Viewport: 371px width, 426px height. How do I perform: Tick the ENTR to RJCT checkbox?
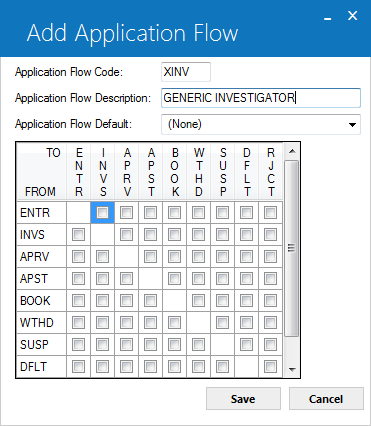point(270,213)
